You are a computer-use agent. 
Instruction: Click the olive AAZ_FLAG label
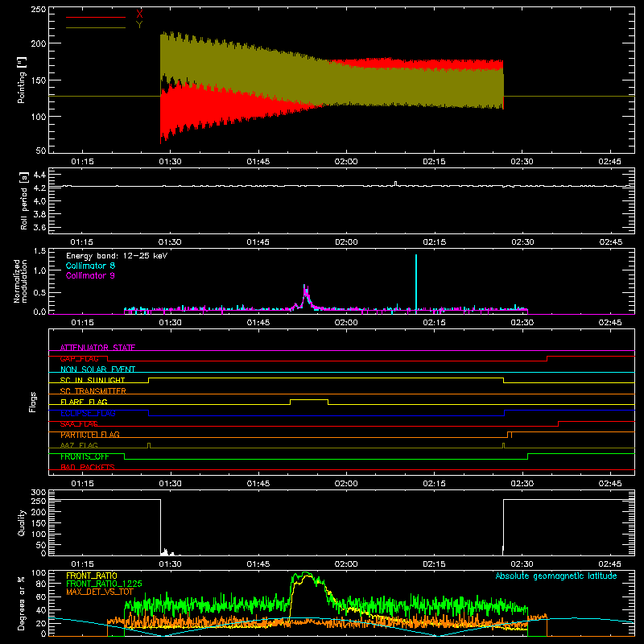tap(79, 445)
